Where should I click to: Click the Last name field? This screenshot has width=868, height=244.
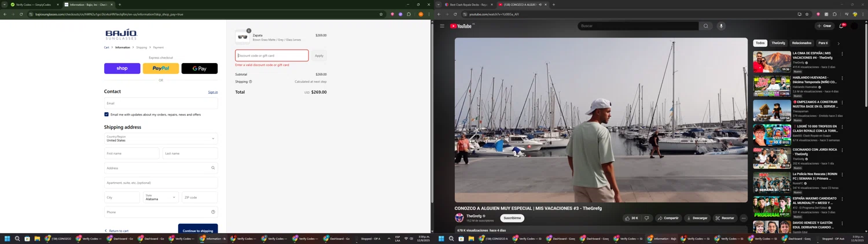coord(190,153)
